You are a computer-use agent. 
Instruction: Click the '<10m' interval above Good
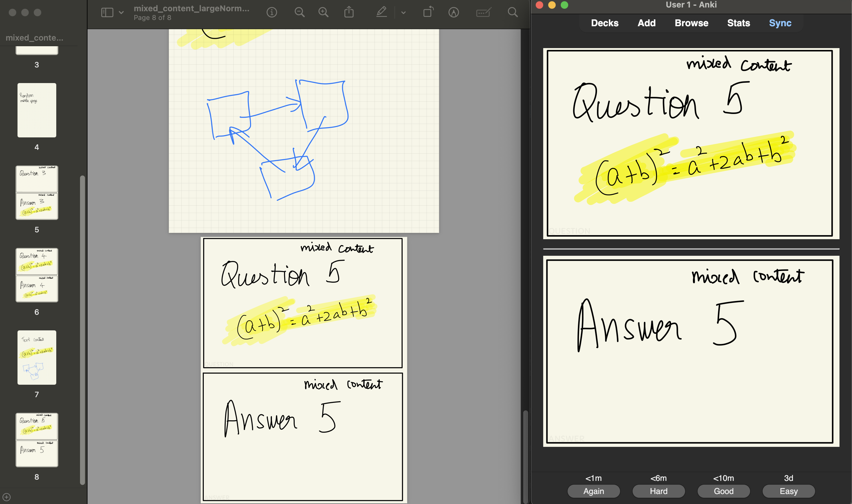[x=724, y=478]
